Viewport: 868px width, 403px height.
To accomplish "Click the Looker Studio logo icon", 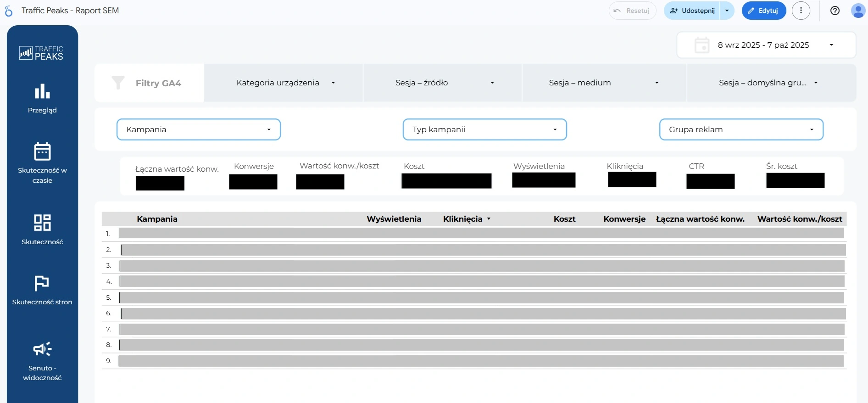I will coord(9,11).
